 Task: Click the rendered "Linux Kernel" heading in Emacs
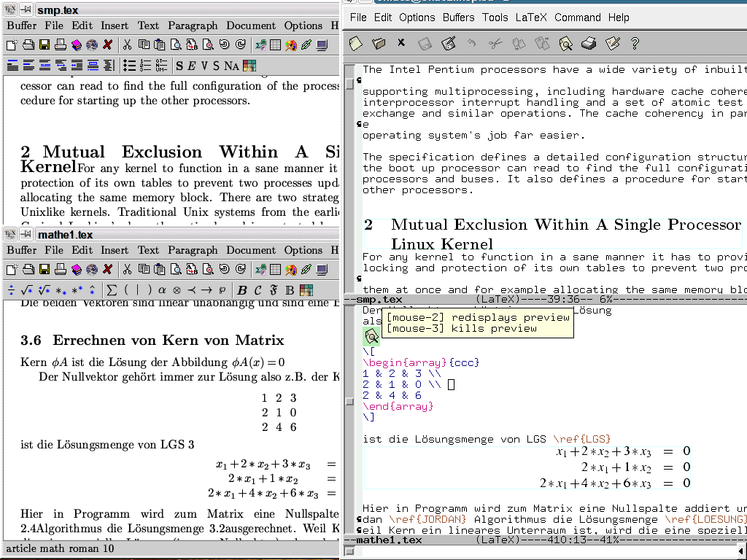pyautogui.click(x=441, y=244)
